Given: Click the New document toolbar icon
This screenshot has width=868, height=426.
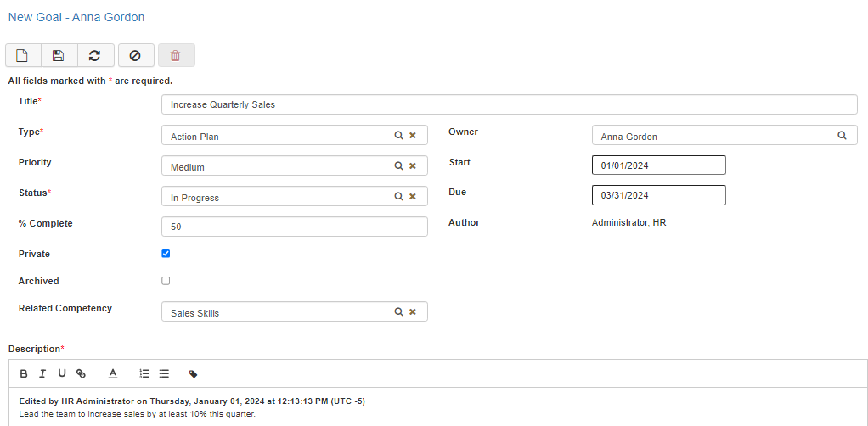Looking at the screenshot, I should point(23,55).
